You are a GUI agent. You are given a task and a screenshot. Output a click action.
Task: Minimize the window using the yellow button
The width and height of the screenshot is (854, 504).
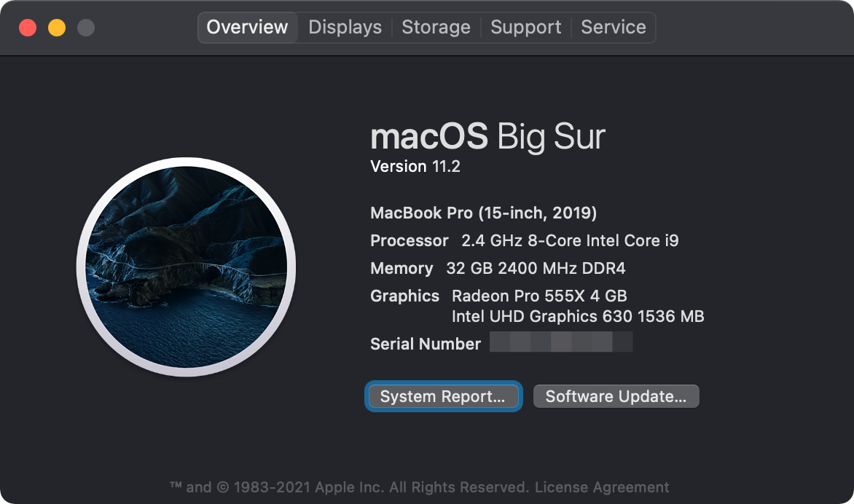(57, 27)
